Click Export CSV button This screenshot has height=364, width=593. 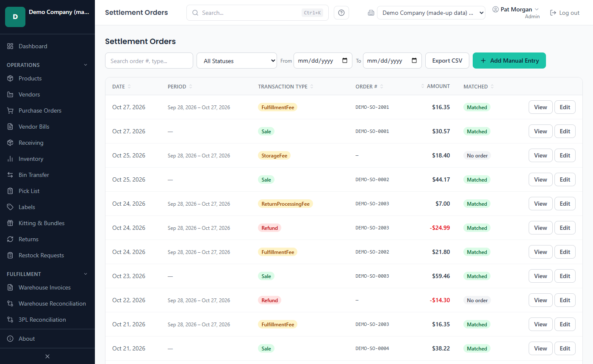tap(447, 61)
